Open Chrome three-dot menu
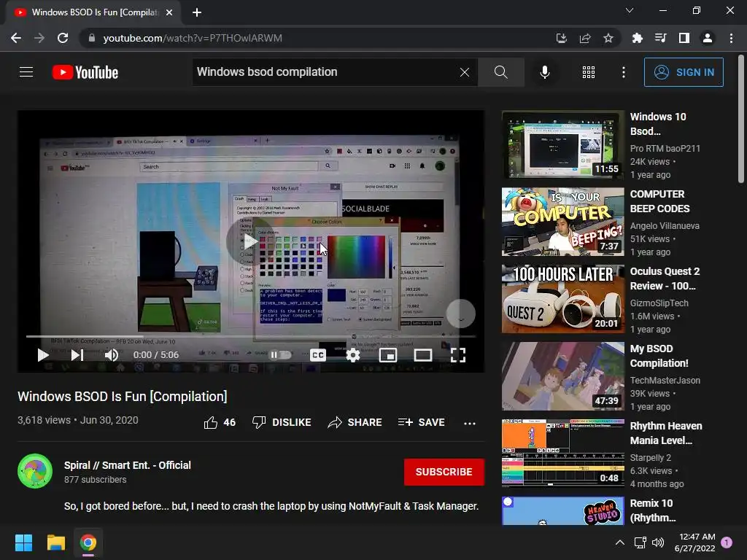This screenshot has height=560, width=747. click(x=731, y=38)
